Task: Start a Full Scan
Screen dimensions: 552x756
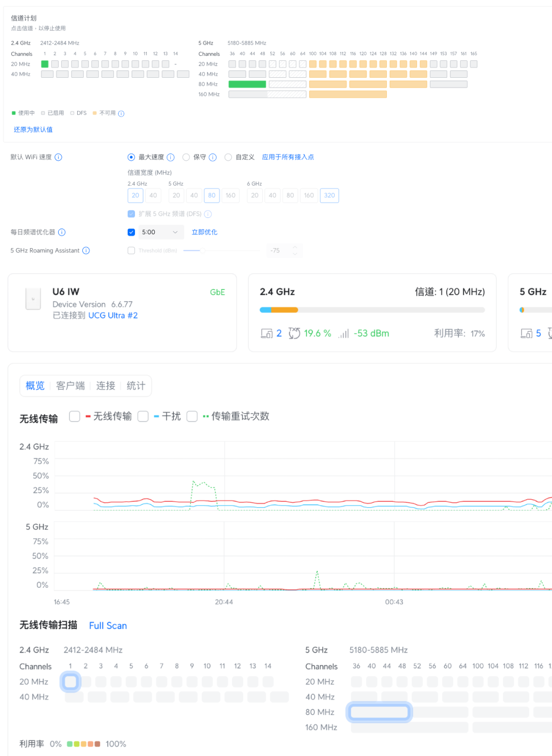Action: 108,626
